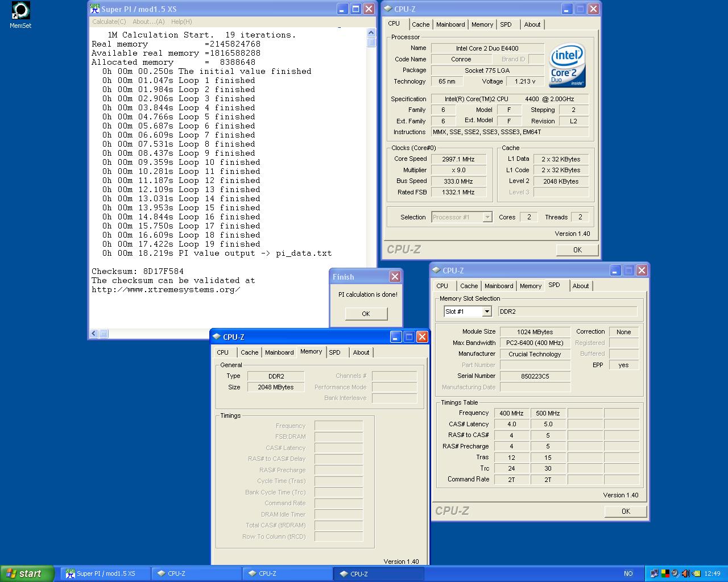Click the Name field Intel Core 2 Duo E4400
Screen dimensions: 728x582
(487, 48)
